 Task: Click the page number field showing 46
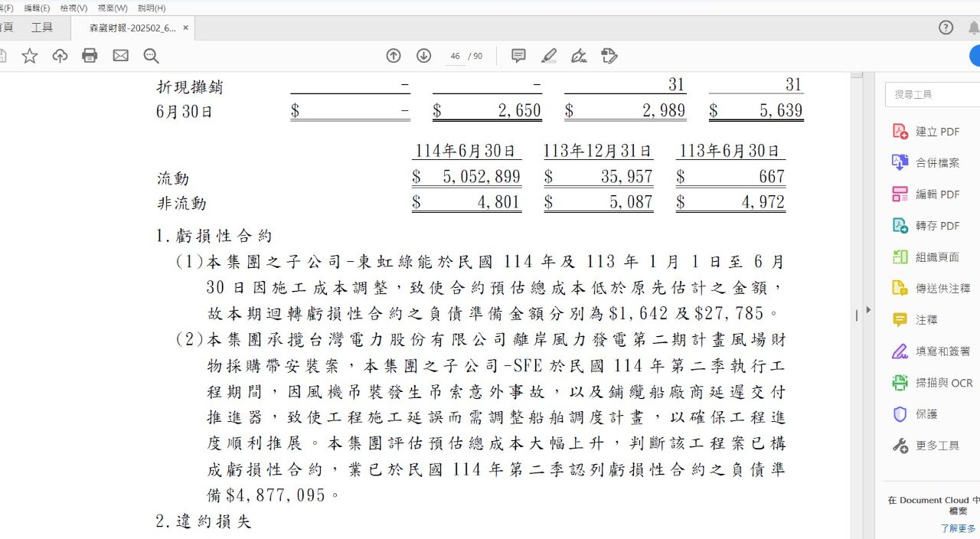(x=456, y=56)
